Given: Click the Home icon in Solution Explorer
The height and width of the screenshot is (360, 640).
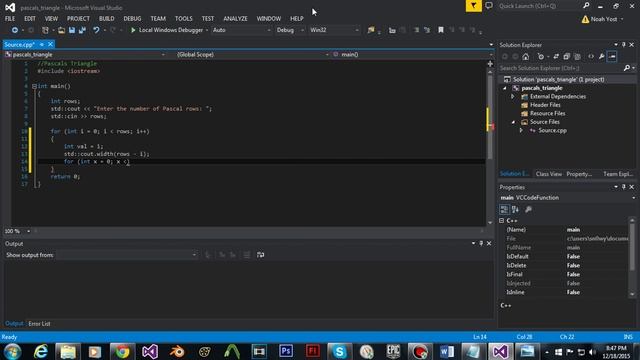Looking at the screenshot, I should point(526,56).
